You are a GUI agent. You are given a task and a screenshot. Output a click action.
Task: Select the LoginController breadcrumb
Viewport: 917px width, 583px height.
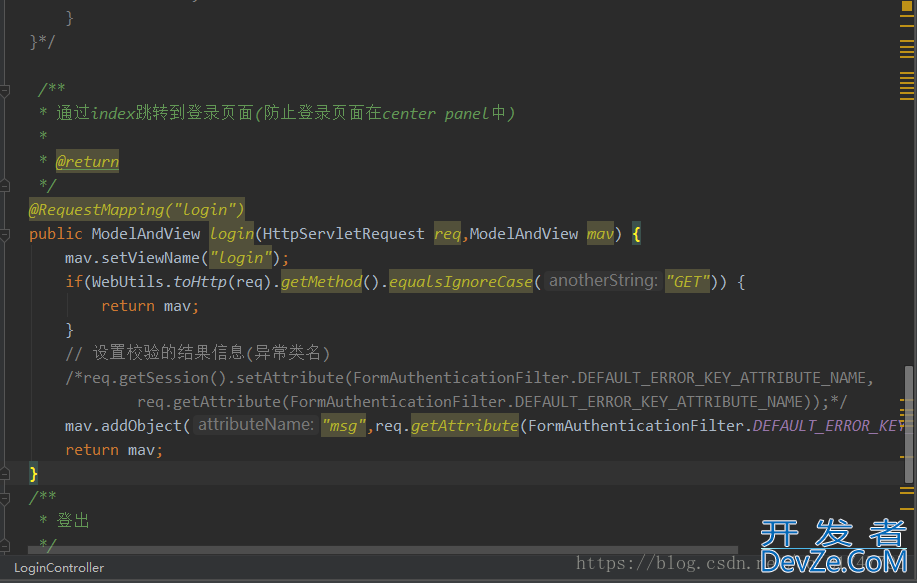(59, 567)
